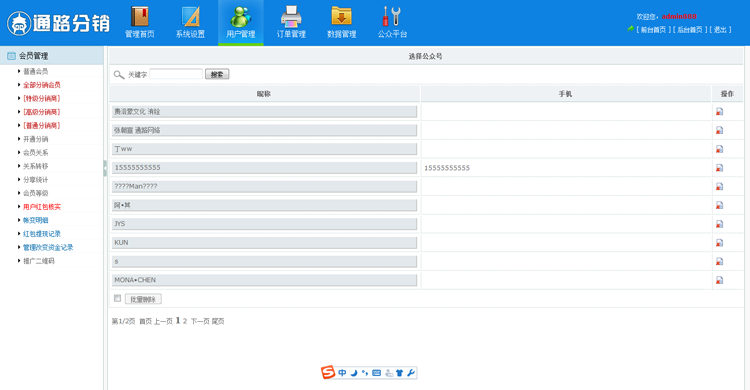This screenshot has height=390, width=750.
Task: Click wrench icon in Sogou input toolbar
Action: tap(411, 373)
